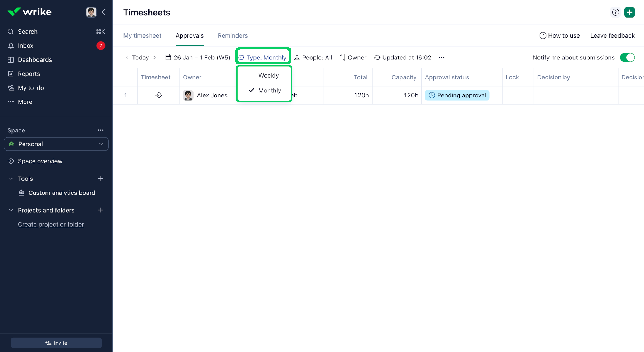The height and width of the screenshot is (352, 644).
Task: Jump to Today
Action: click(141, 57)
